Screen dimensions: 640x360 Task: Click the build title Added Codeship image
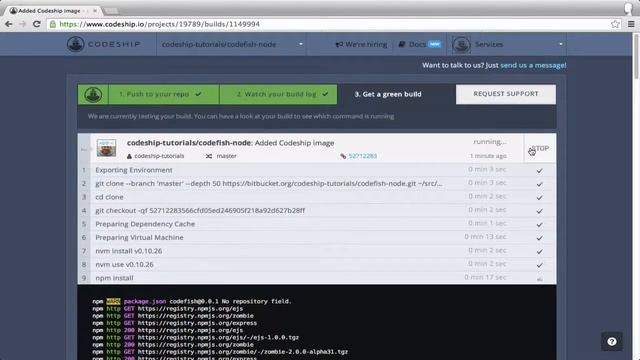click(294, 143)
